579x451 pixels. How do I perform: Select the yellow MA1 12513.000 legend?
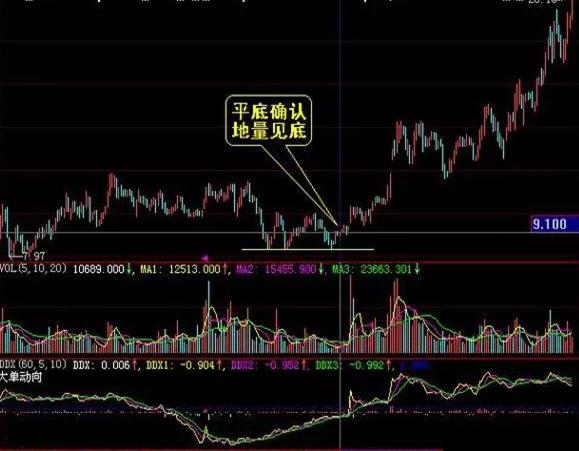click(x=180, y=269)
